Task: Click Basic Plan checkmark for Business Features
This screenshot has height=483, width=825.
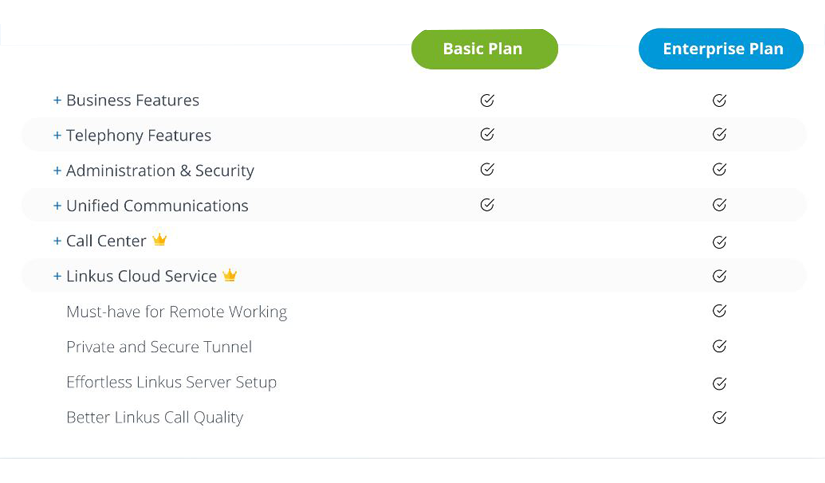Action: pyautogui.click(x=487, y=100)
